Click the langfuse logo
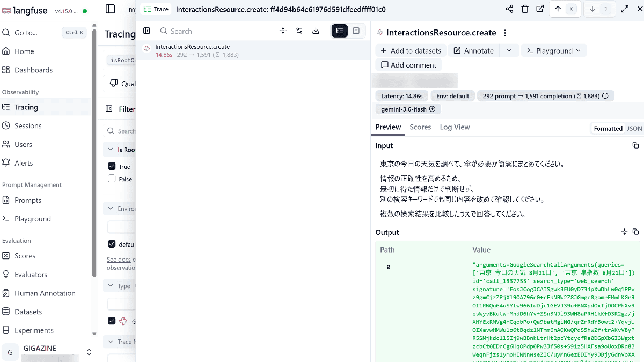Screen dimensions: 644x362 [26, 10]
